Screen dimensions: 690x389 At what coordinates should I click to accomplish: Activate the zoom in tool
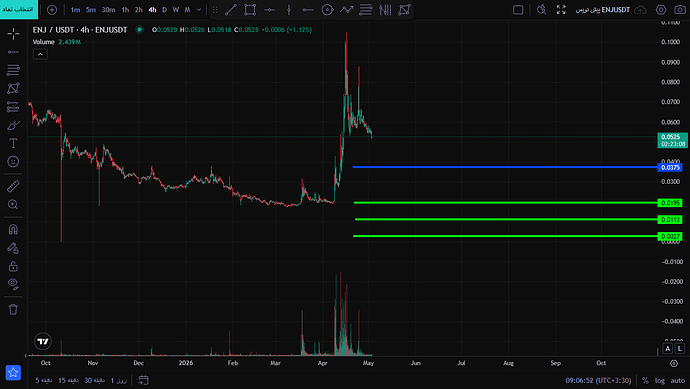point(13,204)
